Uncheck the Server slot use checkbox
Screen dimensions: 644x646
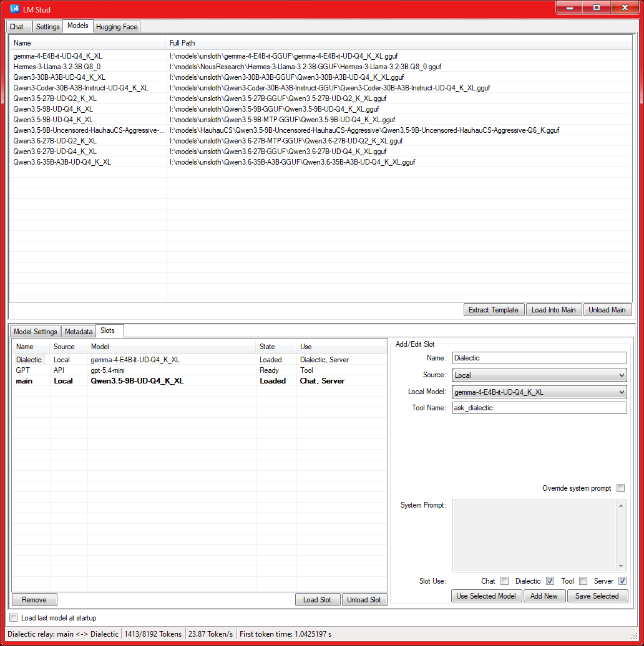tap(623, 581)
